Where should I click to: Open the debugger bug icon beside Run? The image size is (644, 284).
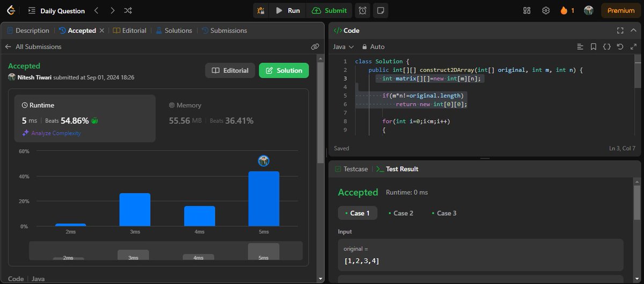click(x=261, y=10)
